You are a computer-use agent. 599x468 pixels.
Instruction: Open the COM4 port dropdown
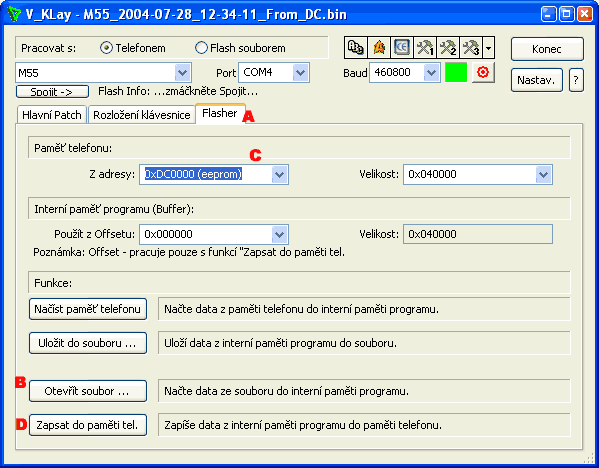point(300,73)
